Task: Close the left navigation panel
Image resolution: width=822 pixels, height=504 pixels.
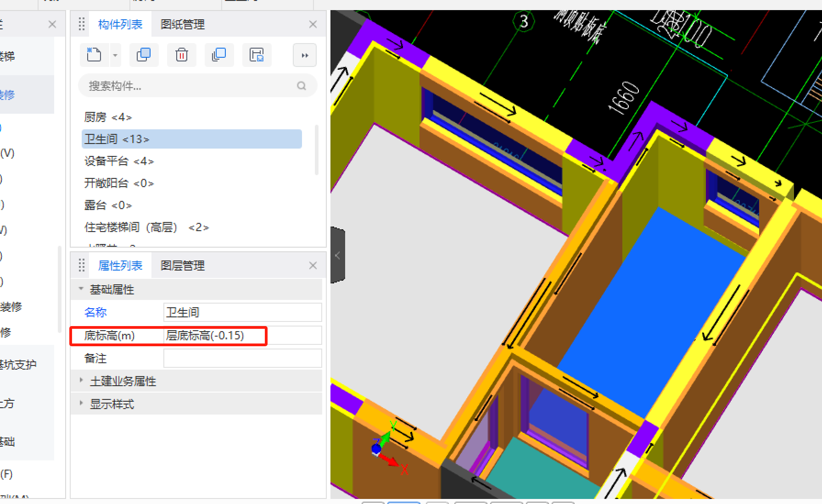Action: click(52, 24)
